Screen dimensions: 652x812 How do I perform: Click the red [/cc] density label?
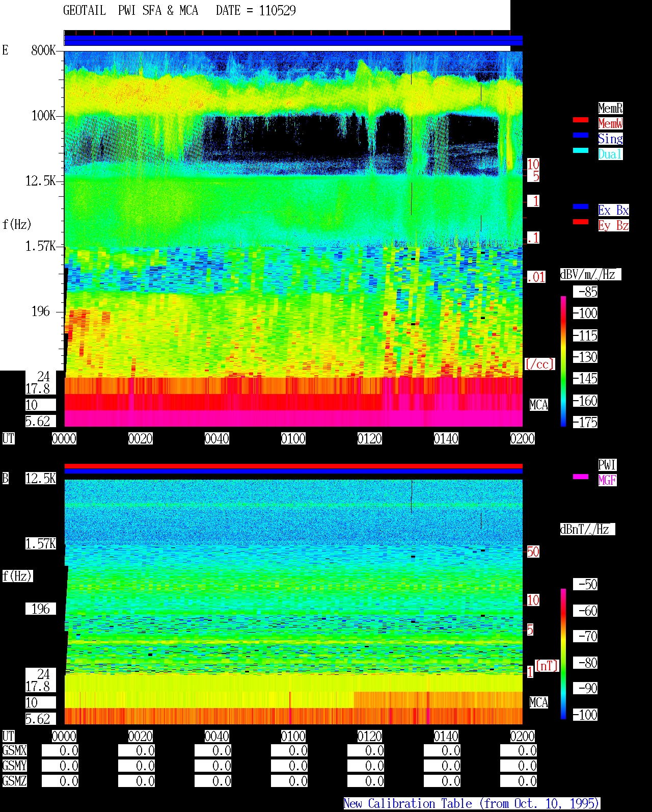[539, 364]
